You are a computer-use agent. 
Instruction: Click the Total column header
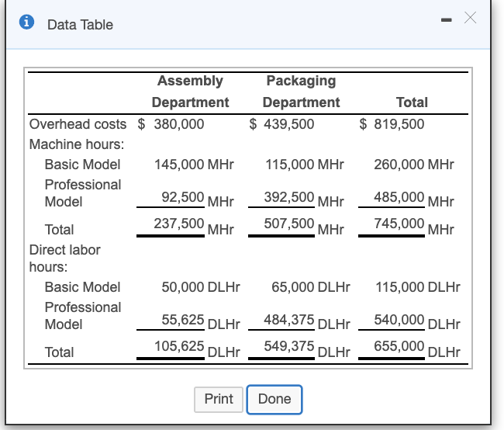tap(411, 102)
